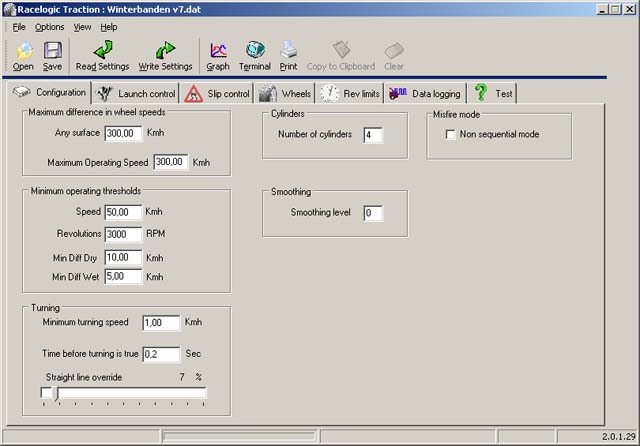Click the minimum Speed threshold field

pyautogui.click(x=123, y=212)
